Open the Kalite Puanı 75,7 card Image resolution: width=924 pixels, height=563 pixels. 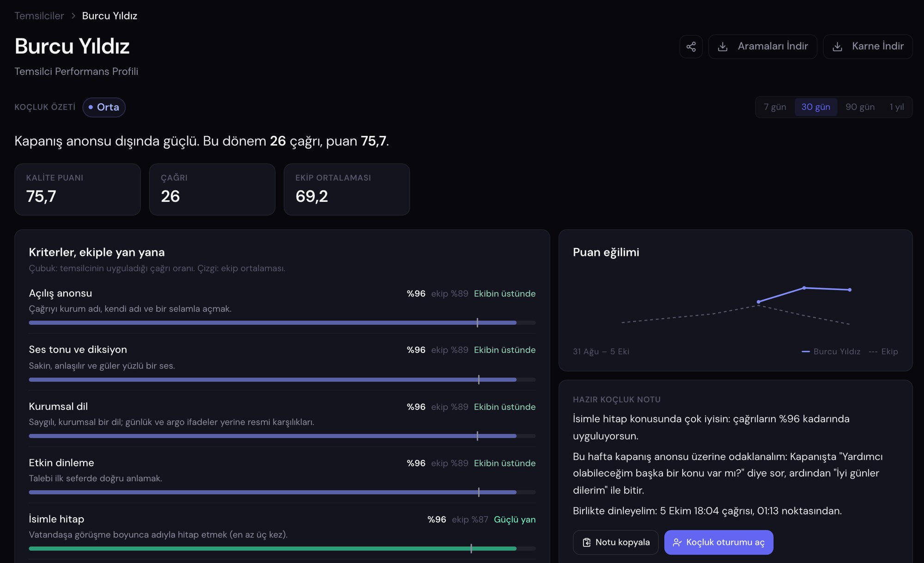click(x=78, y=189)
